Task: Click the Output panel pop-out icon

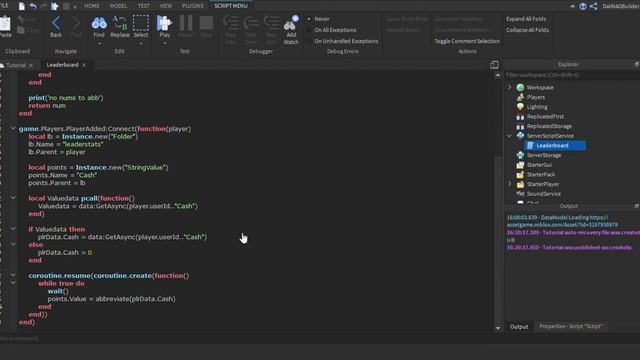Action: (637, 206)
